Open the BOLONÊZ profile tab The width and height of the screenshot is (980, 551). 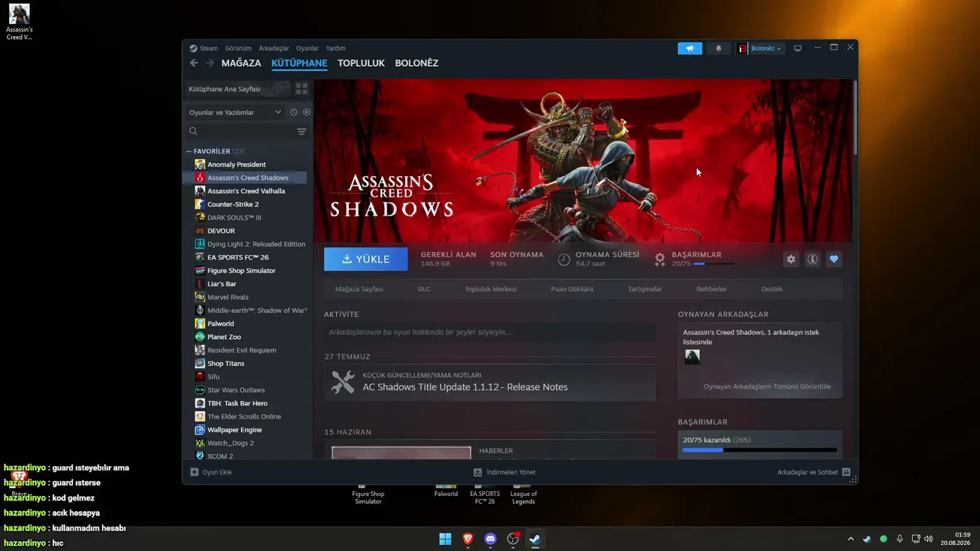(416, 64)
